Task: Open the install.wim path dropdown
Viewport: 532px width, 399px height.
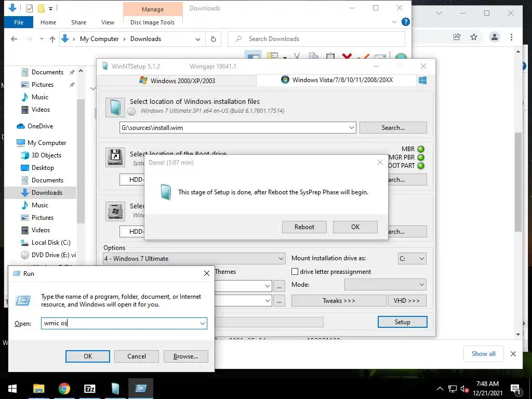Action: pyautogui.click(x=352, y=128)
